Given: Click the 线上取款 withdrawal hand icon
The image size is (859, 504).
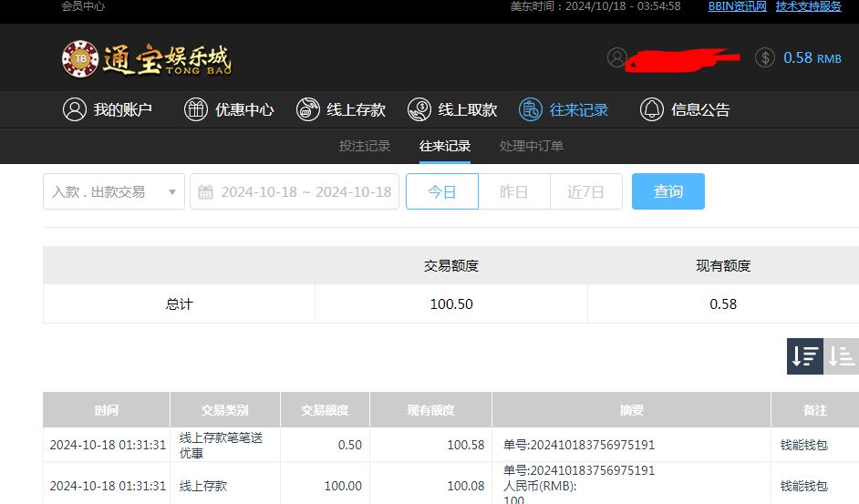Looking at the screenshot, I should [419, 109].
